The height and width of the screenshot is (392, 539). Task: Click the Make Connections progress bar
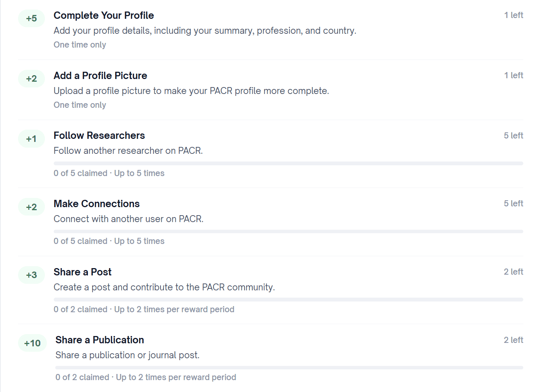point(288,231)
